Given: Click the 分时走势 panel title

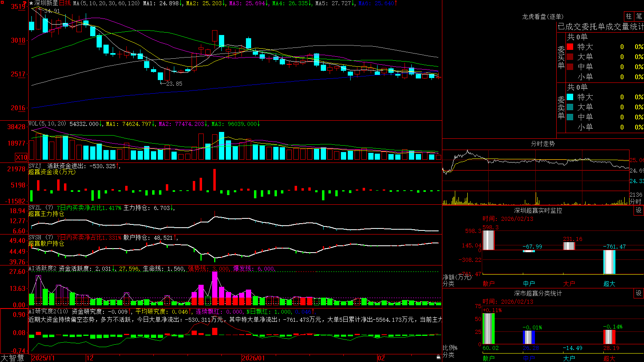Looking at the screenshot, I should (x=543, y=144).
